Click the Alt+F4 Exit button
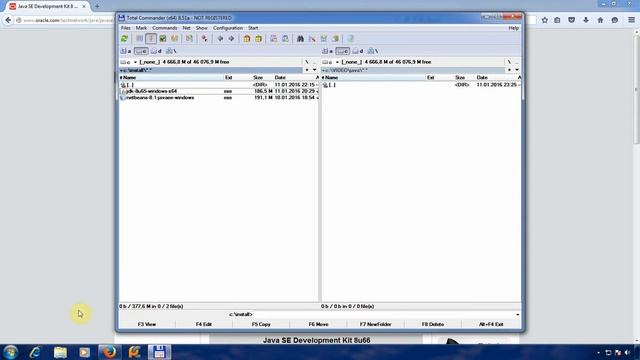 [491, 324]
